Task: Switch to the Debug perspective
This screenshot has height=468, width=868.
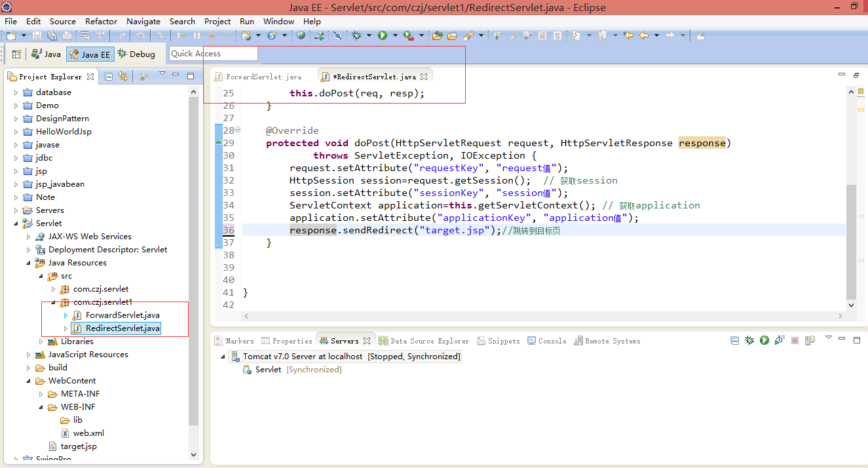Action: [136, 54]
